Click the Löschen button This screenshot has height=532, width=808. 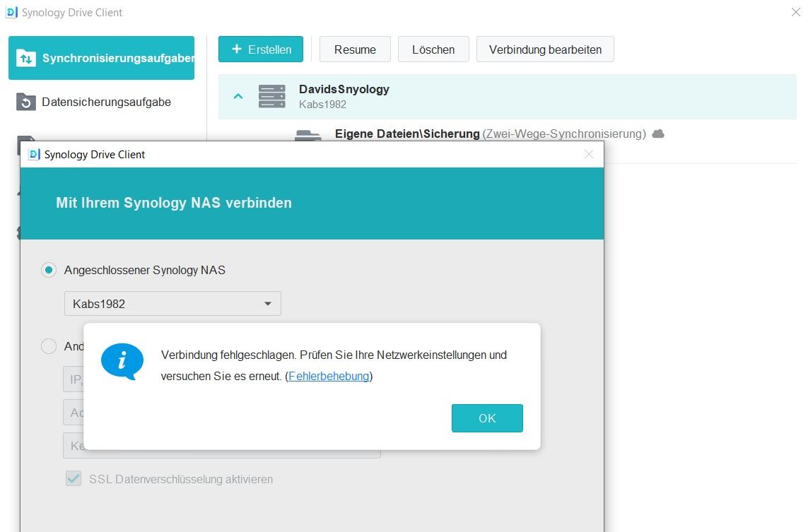[x=433, y=49]
